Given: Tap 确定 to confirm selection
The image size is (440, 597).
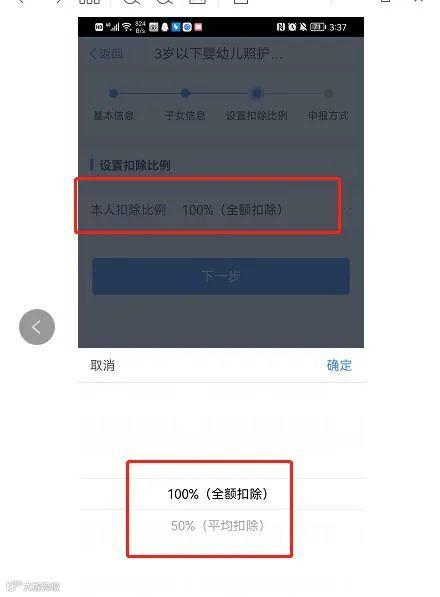Looking at the screenshot, I should [x=339, y=366].
